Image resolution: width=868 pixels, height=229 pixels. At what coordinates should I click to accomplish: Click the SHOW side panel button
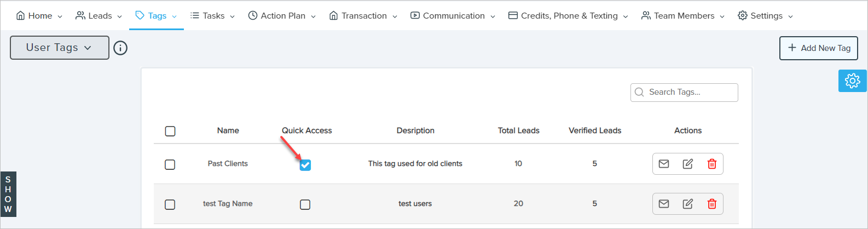8,194
